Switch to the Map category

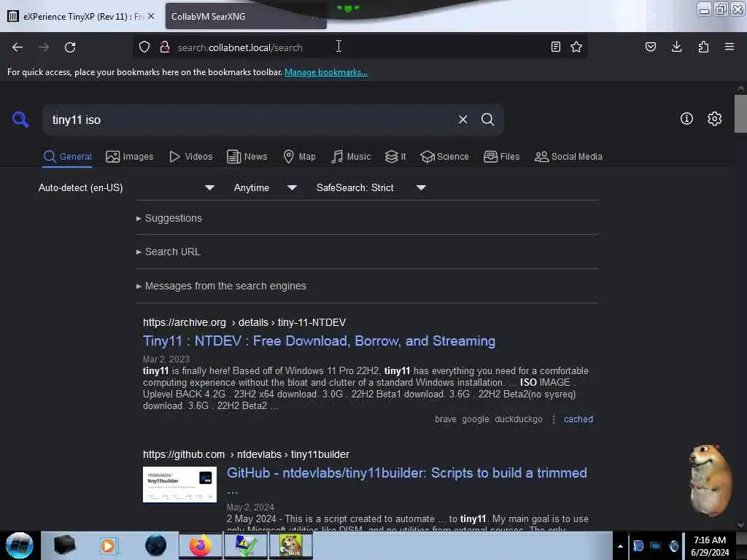point(299,157)
